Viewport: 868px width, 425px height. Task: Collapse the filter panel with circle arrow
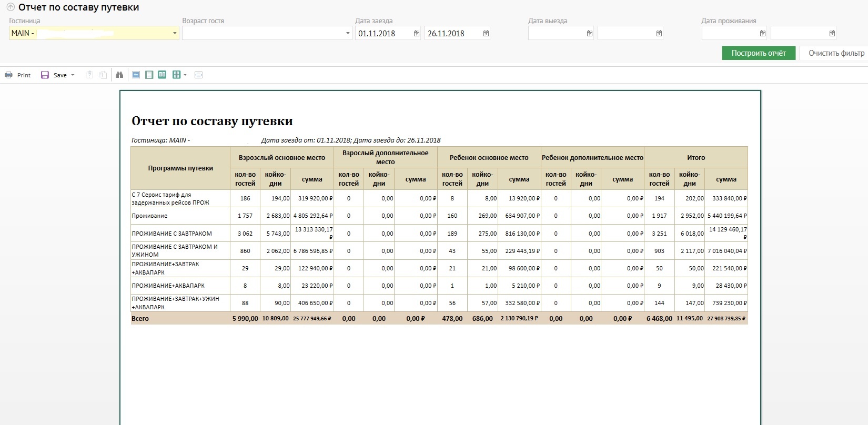(x=11, y=7)
